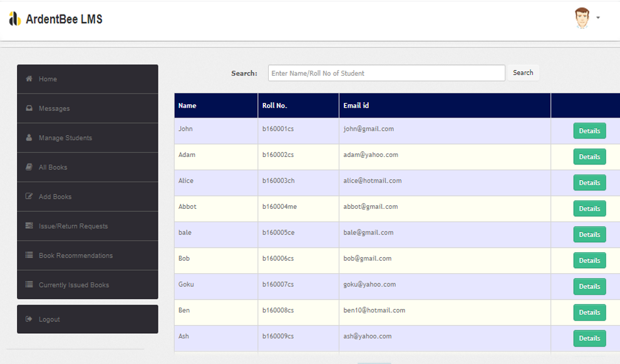This screenshot has height=364, width=620.
Task: Open Details for Alice
Action: coord(589,183)
